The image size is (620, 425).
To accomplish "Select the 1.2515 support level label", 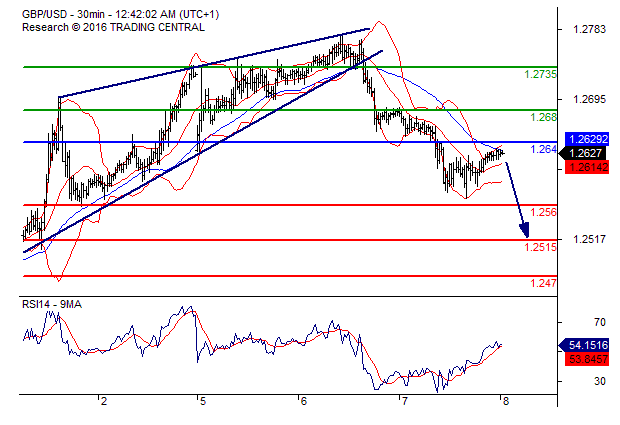I will (540, 247).
